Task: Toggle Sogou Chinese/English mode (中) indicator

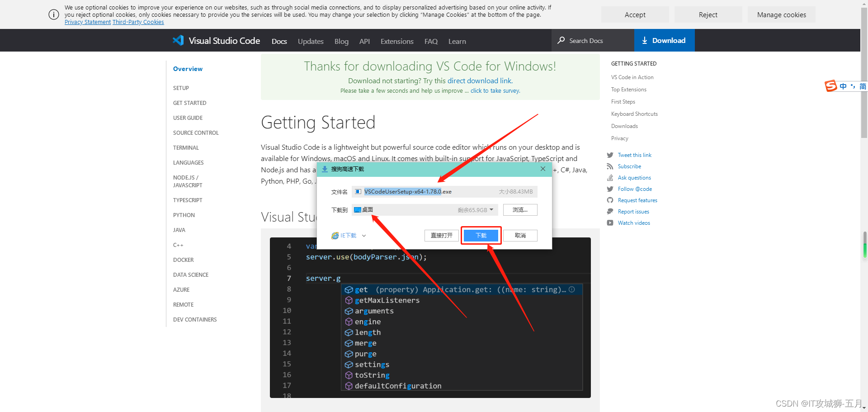Action: pos(843,86)
